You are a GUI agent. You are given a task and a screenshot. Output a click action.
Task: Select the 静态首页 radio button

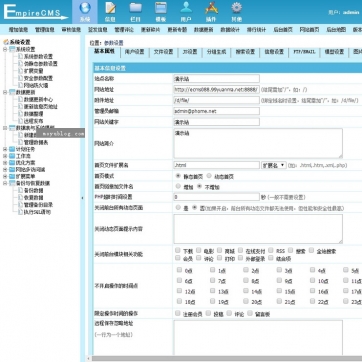tap(178, 176)
